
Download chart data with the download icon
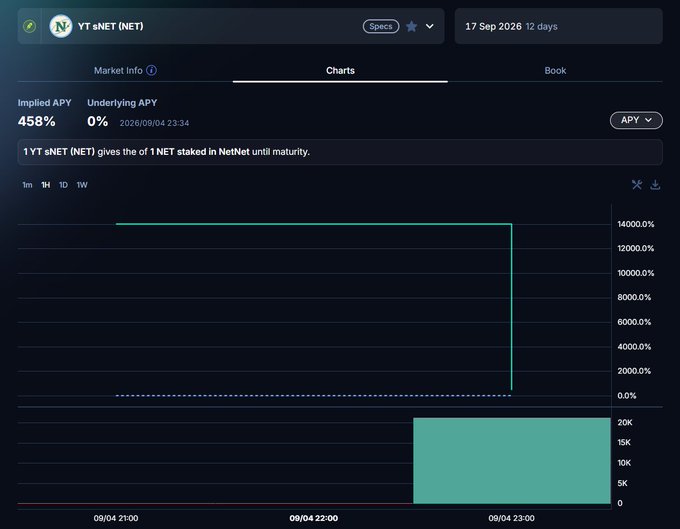[x=655, y=185]
